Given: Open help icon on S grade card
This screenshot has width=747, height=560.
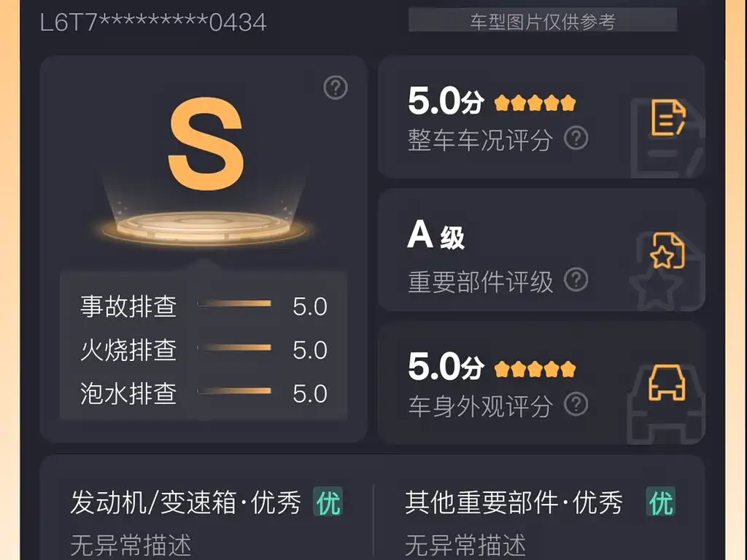Looking at the screenshot, I should 336,87.
